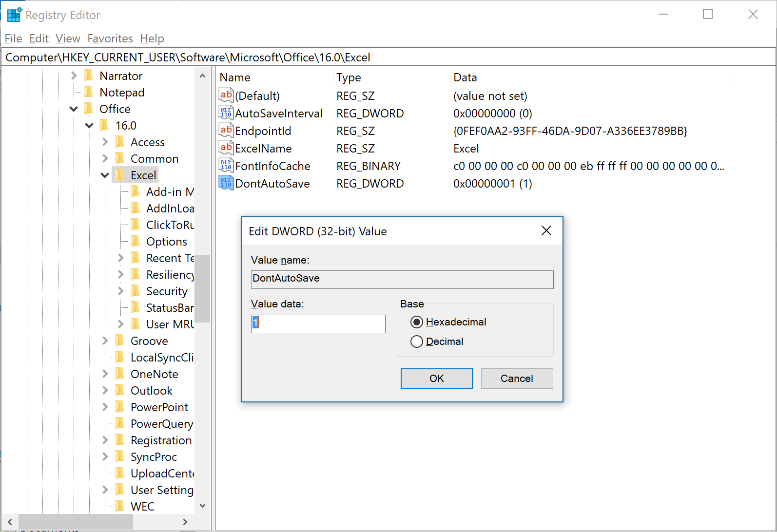This screenshot has height=532, width=777.
Task: Open the File menu
Action: [13, 38]
